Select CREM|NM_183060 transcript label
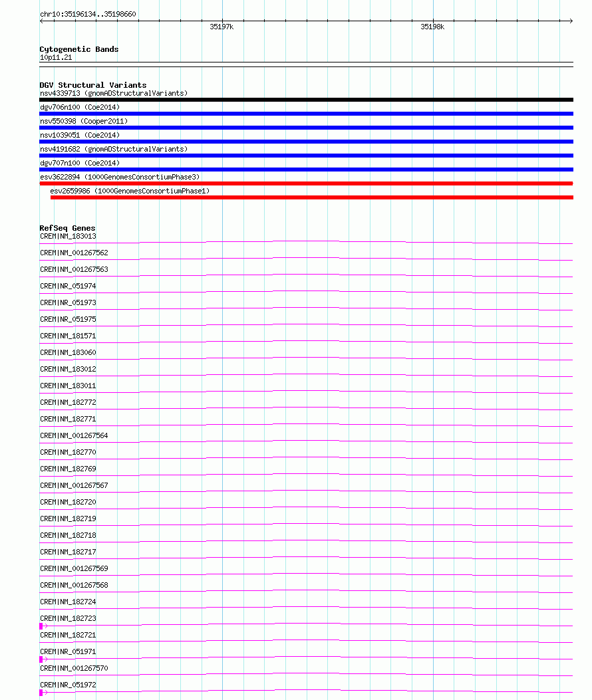The image size is (592, 700). (x=68, y=353)
